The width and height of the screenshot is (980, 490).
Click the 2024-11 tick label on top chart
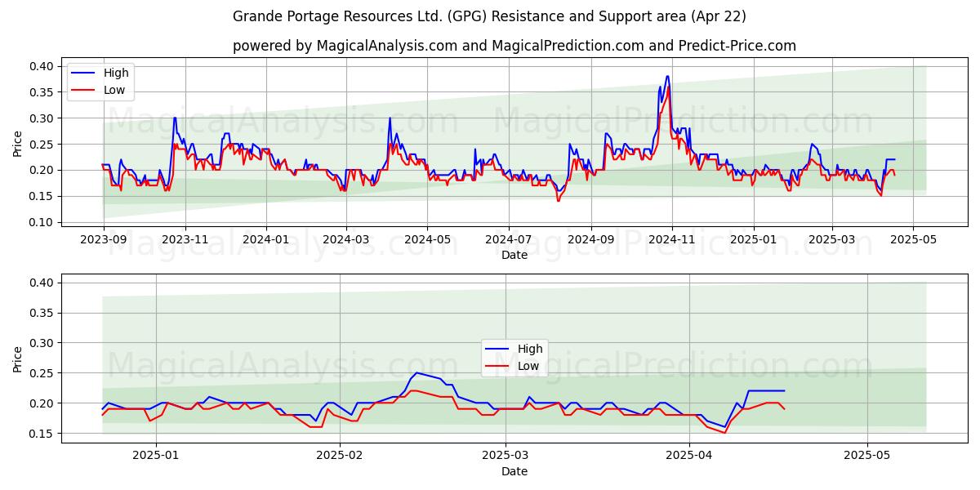click(x=672, y=240)
